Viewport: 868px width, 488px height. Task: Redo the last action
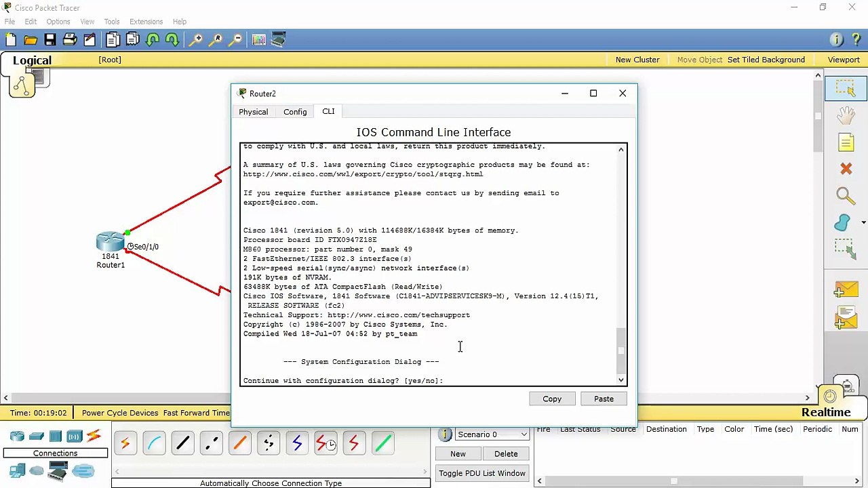172,40
